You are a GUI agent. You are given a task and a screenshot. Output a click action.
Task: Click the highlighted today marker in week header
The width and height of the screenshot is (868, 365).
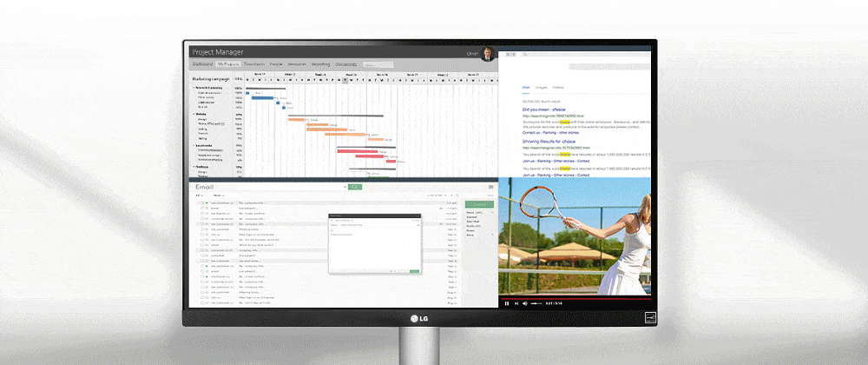tap(345, 80)
